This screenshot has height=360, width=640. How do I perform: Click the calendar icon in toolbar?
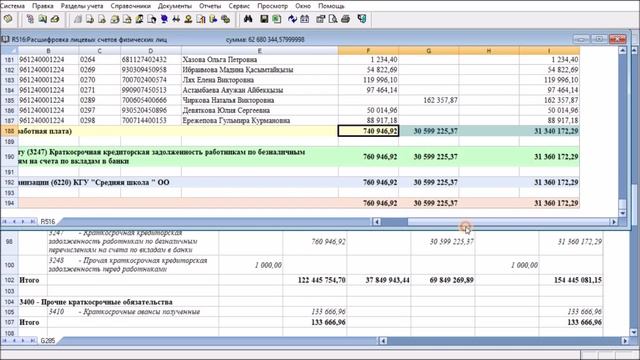(x=304, y=19)
